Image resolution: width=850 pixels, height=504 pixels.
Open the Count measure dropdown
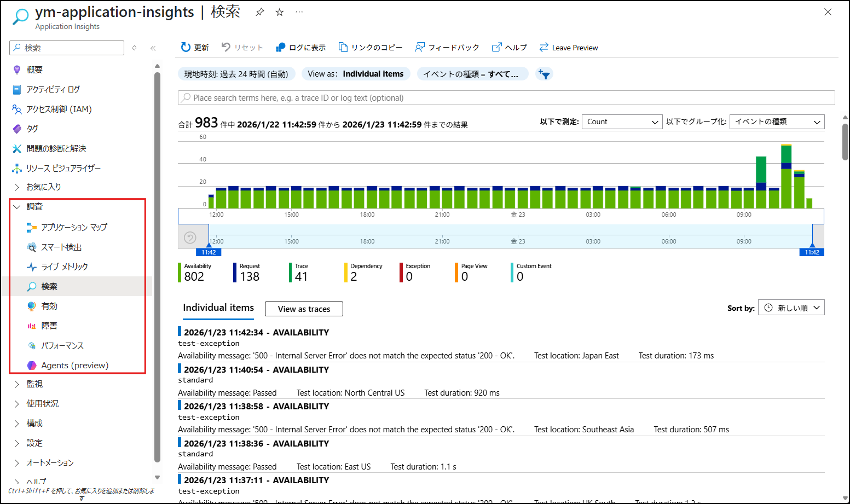(x=622, y=121)
